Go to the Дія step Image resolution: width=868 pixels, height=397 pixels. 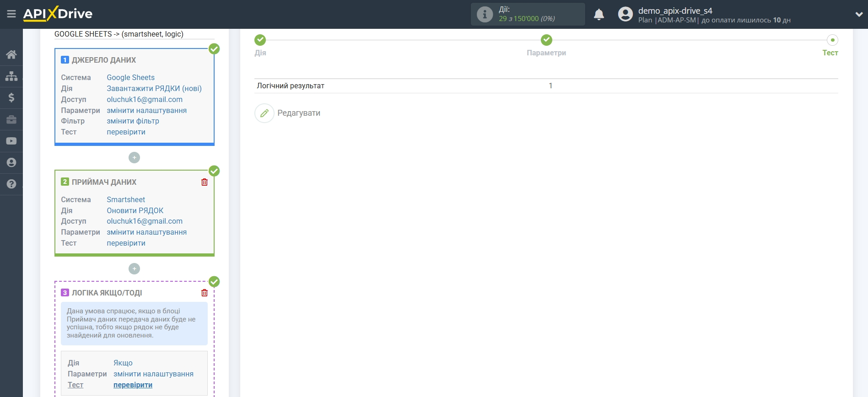pos(260,53)
